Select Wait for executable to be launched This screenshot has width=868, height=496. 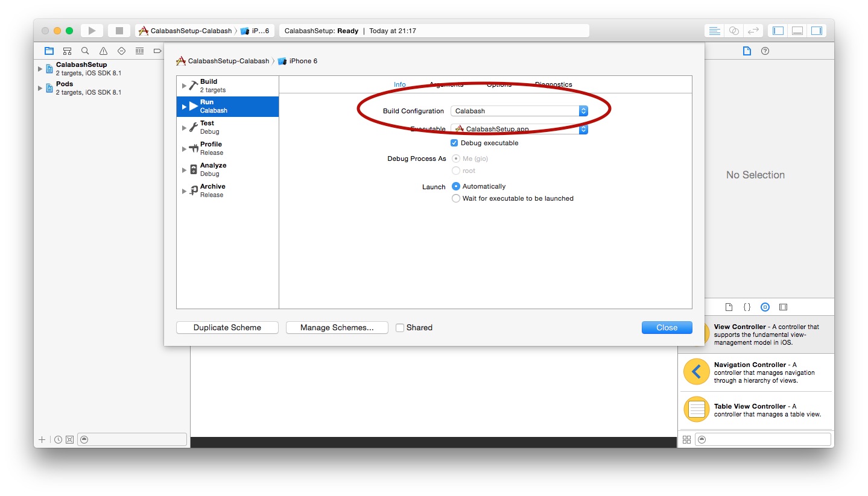pyautogui.click(x=456, y=198)
